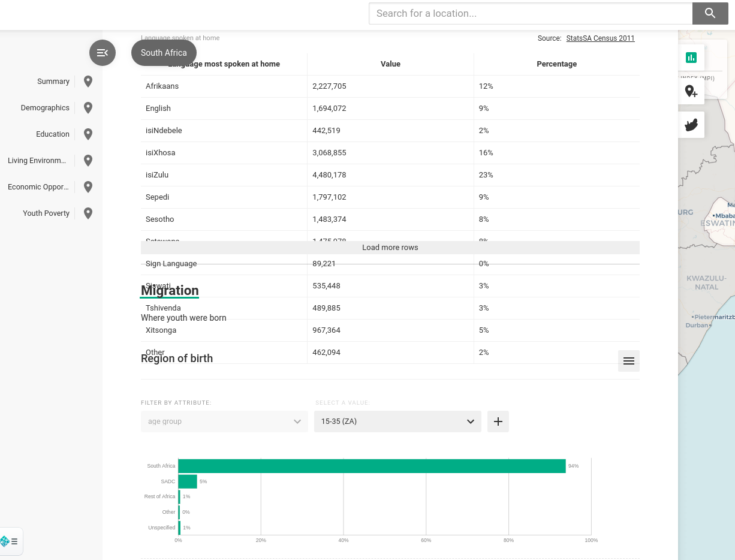The image size is (735, 560).
Task: Toggle the pin next to Demographics
Action: 88,107
